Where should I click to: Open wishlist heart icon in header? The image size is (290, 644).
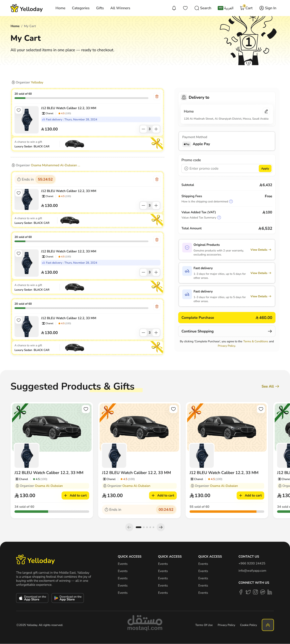[x=185, y=8]
